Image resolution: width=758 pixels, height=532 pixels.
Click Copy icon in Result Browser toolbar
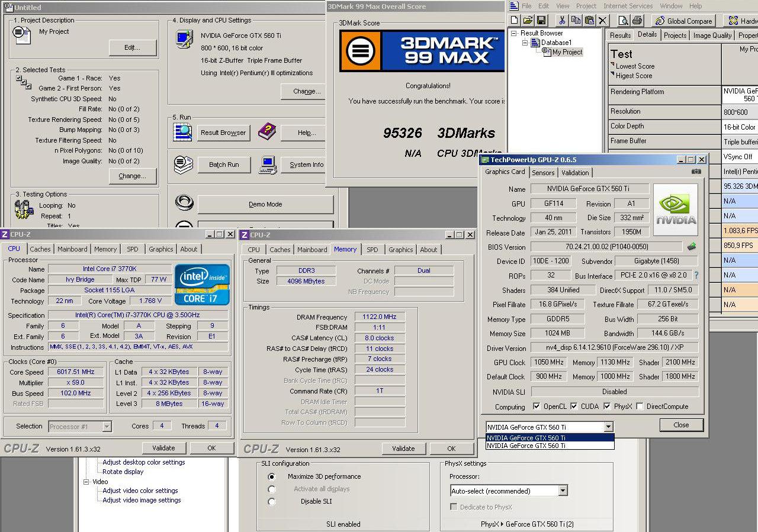[x=576, y=21]
